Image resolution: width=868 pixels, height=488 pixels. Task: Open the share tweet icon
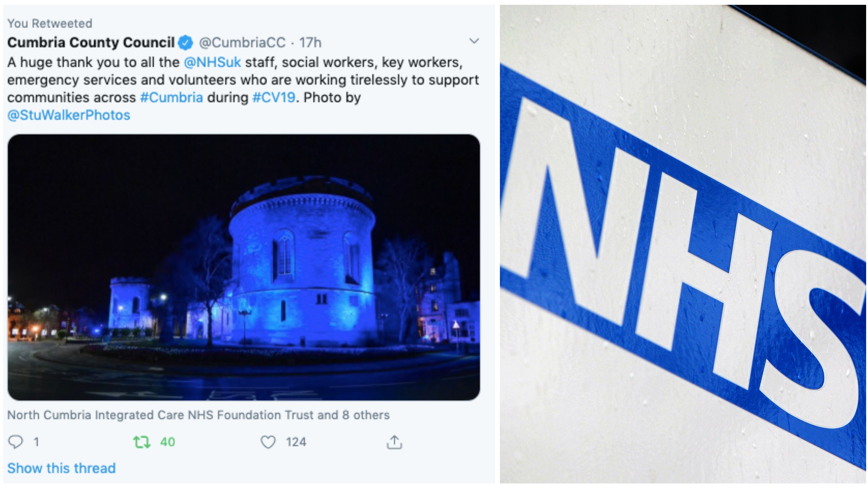pos(394,442)
